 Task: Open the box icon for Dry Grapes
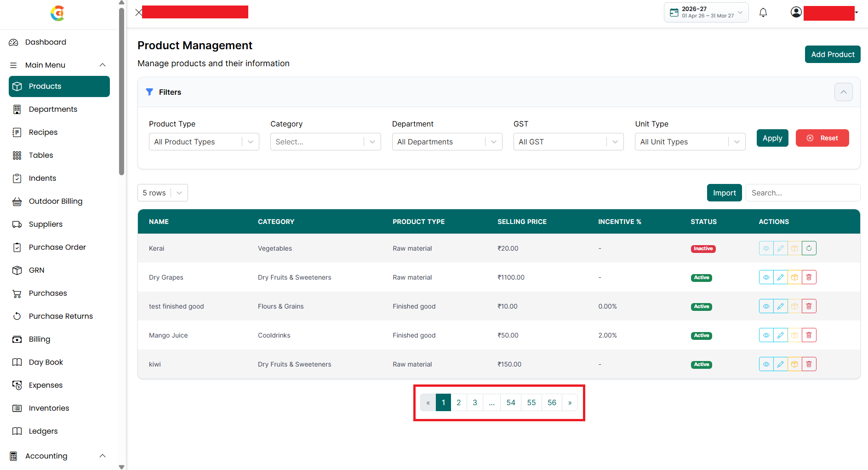click(794, 277)
